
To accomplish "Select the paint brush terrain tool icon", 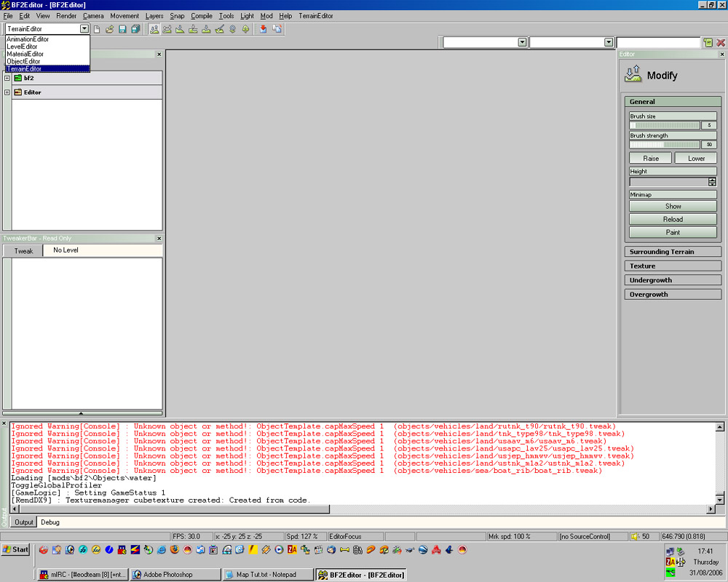I will [x=219, y=29].
